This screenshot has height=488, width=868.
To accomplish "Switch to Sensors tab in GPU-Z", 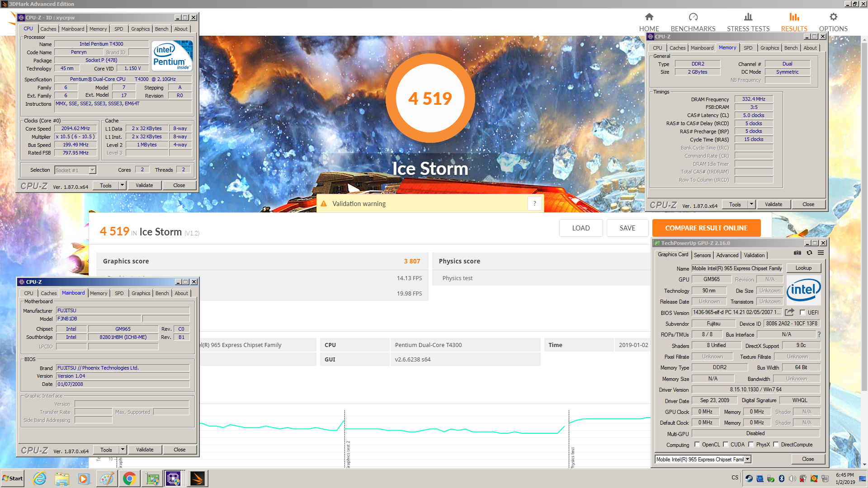I will [702, 255].
